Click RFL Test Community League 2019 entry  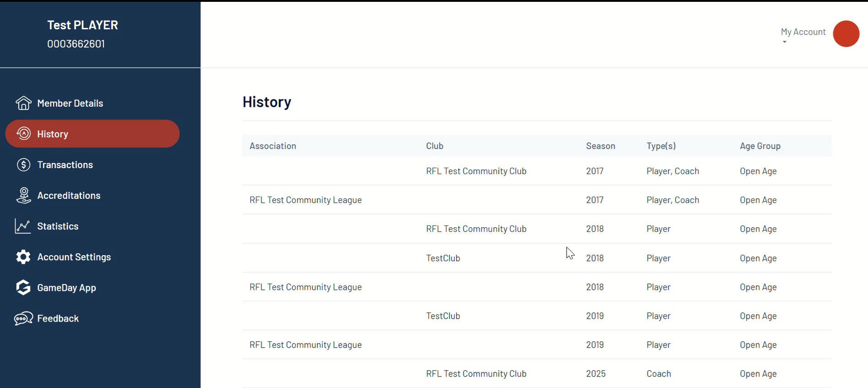tap(306, 344)
